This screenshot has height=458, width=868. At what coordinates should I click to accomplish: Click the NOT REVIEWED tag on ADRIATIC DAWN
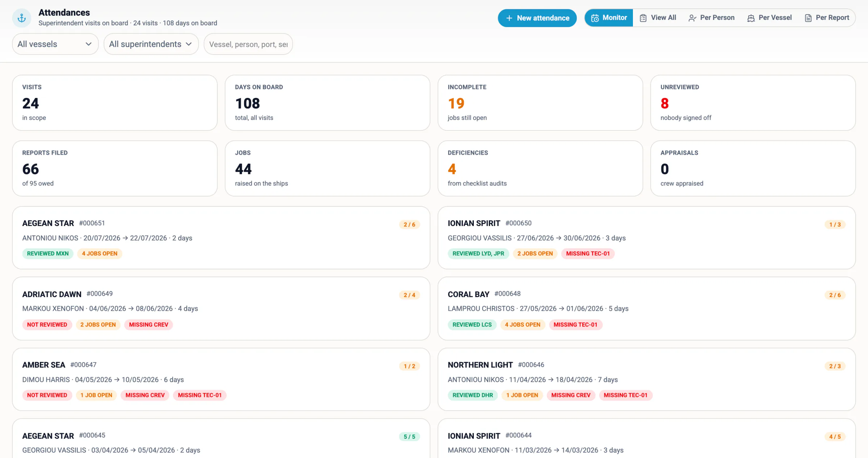[x=47, y=325]
